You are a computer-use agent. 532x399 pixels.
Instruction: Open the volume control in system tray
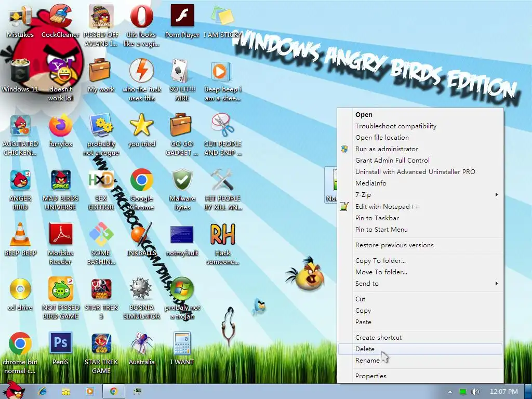pyautogui.click(x=475, y=392)
